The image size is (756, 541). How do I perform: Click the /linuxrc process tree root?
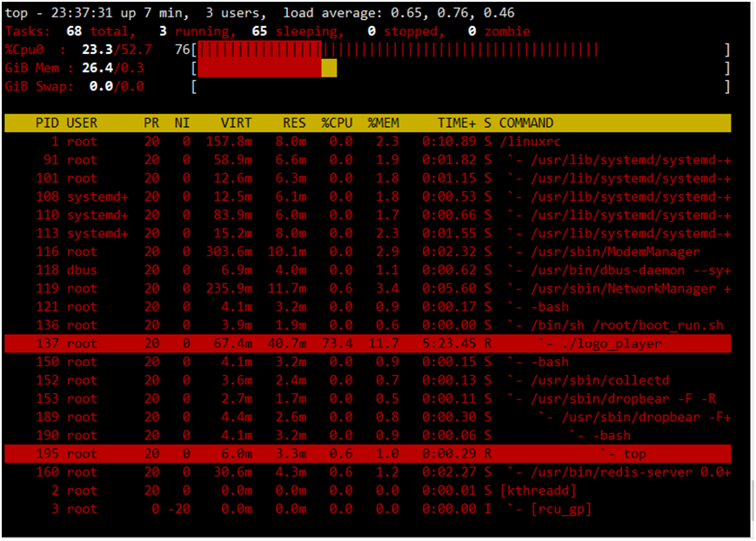click(x=530, y=142)
